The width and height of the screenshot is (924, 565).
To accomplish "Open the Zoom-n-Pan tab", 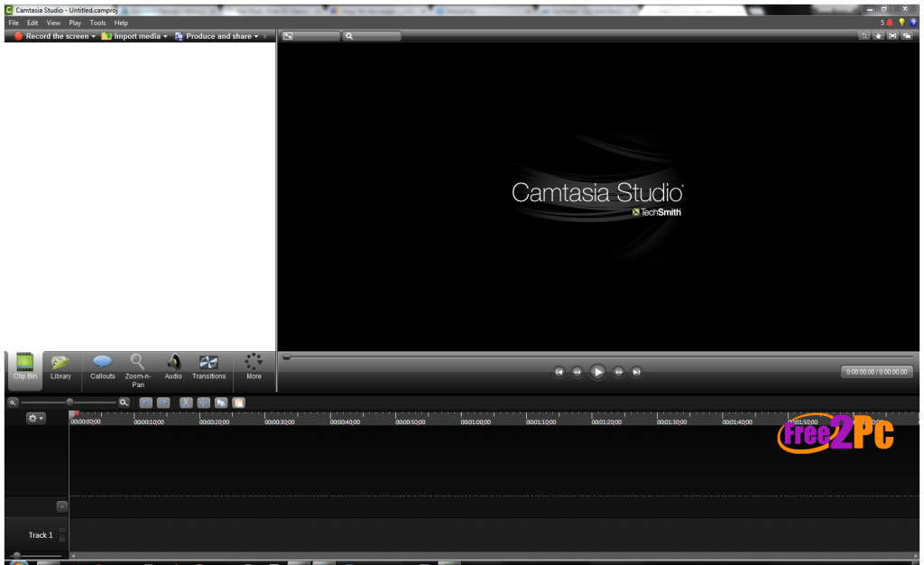I will click(x=138, y=370).
